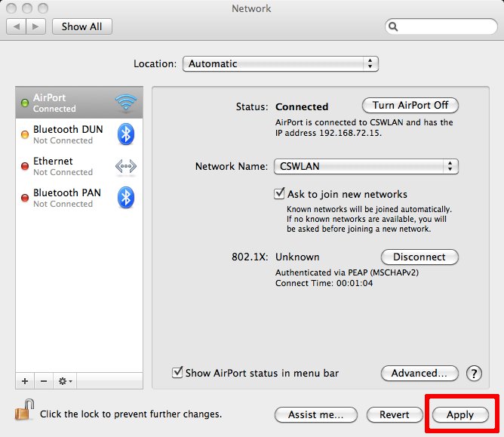504x437 pixels.
Task: Click the Disconnect button
Action: [419, 257]
